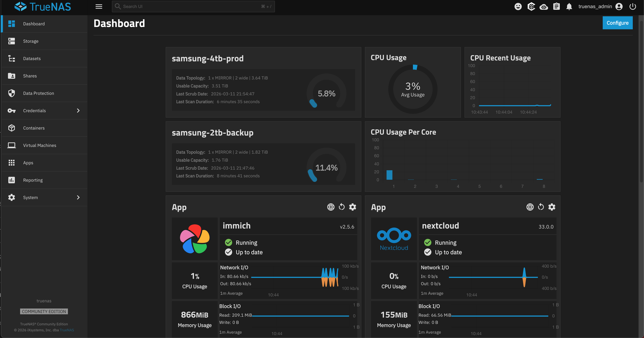The width and height of the screenshot is (644, 338).
Task: Open the notifications bell
Action: click(x=569, y=6)
